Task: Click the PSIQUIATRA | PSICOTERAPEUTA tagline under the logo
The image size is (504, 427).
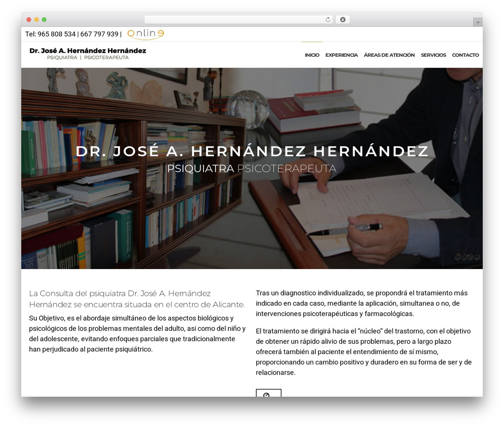Action: (x=88, y=58)
